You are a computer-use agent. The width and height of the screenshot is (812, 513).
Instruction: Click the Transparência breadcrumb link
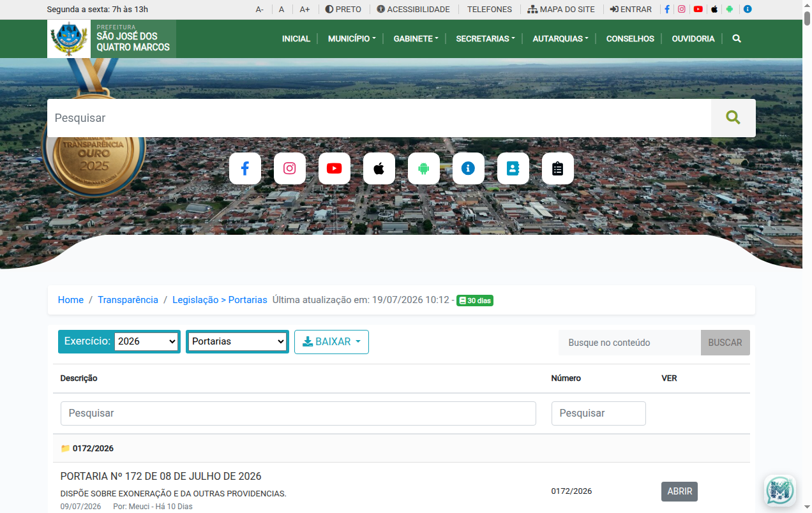click(128, 300)
